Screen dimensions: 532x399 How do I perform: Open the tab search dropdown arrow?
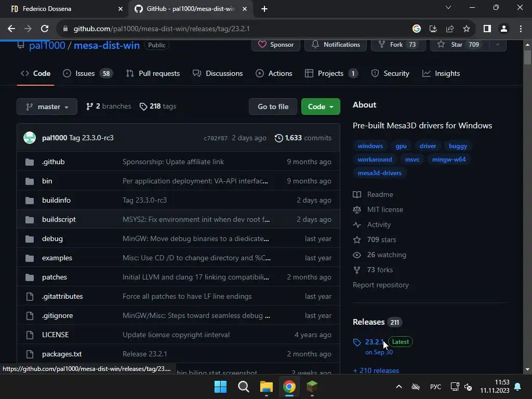tap(448, 7)
